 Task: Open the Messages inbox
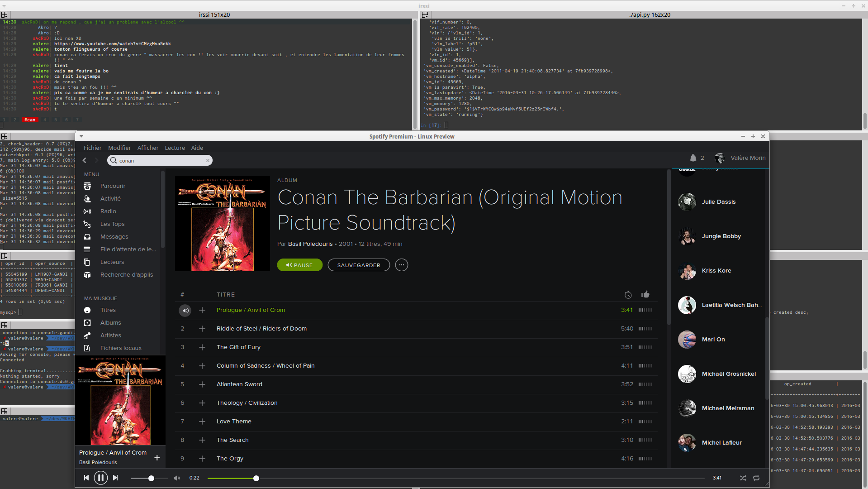click(114, 237)
